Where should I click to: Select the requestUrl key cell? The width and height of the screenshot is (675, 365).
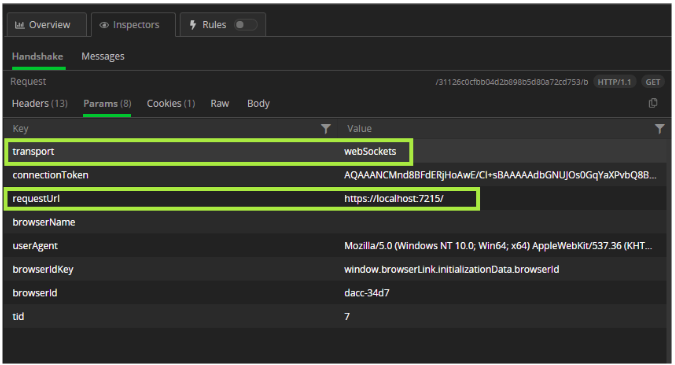tap(36, 199)
